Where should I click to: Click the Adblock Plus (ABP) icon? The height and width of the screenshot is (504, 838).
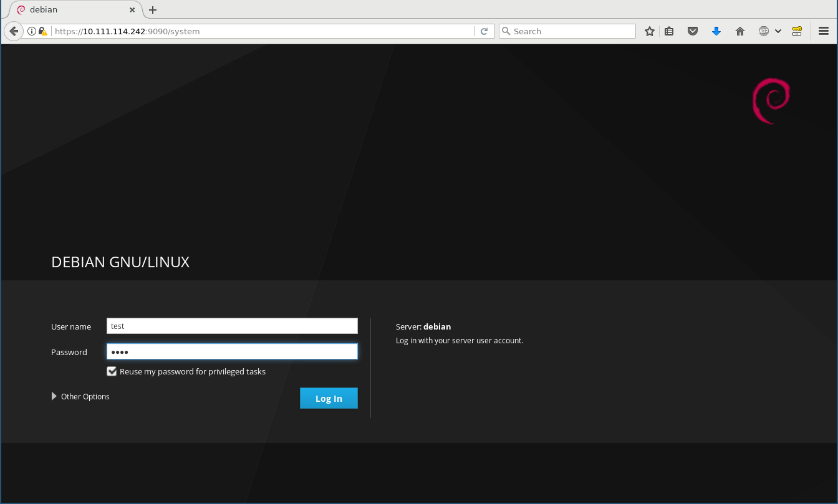pyautogui.click(x=764, y=31)
